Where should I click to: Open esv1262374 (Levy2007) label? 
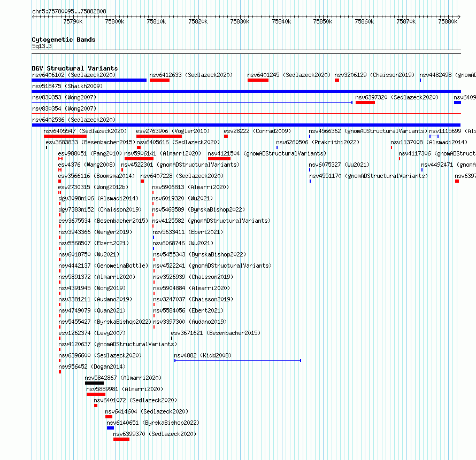tap(92, 333)
